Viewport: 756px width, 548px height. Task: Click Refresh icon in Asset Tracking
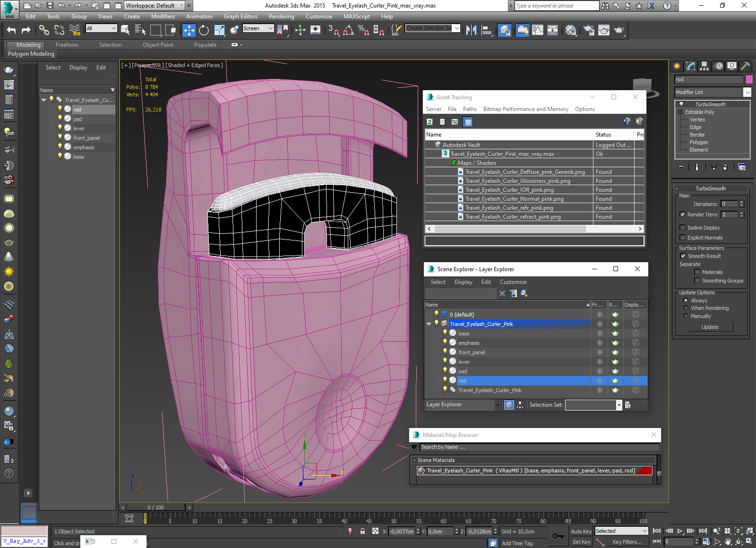430,122
